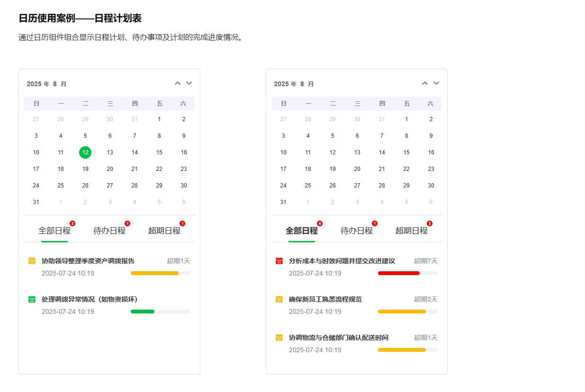Click green progress bar of 处理调拨异常情况
This screenshot has width=585, height=392.
point(161,312)
